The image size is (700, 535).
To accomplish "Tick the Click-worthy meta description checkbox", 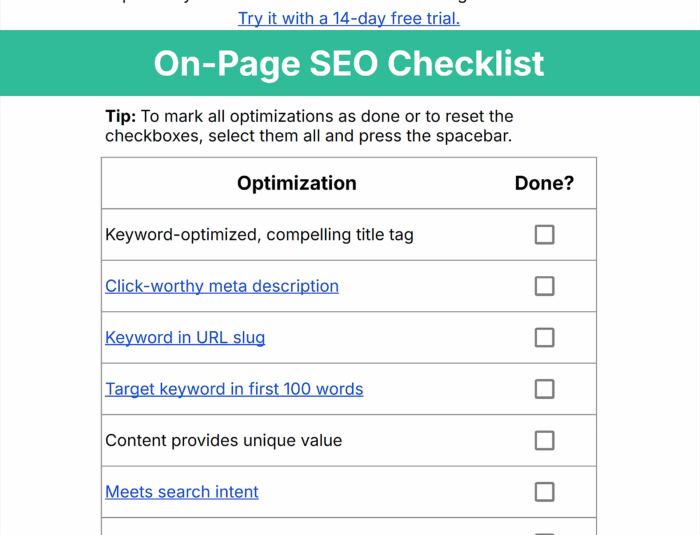I will (544, 286).
